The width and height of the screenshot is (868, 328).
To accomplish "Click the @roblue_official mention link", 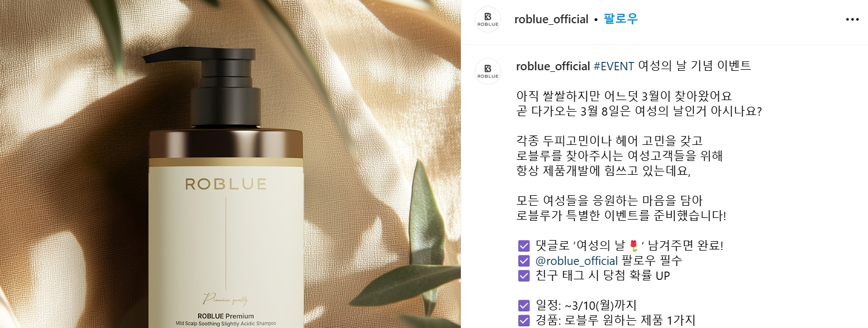I will (x=576, y=261).
